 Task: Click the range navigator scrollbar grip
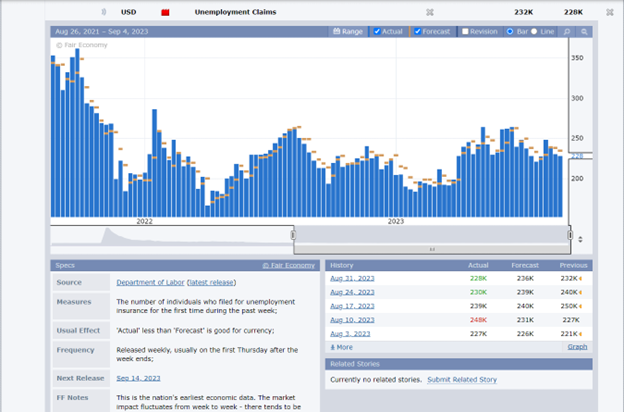tap(432, 249)
